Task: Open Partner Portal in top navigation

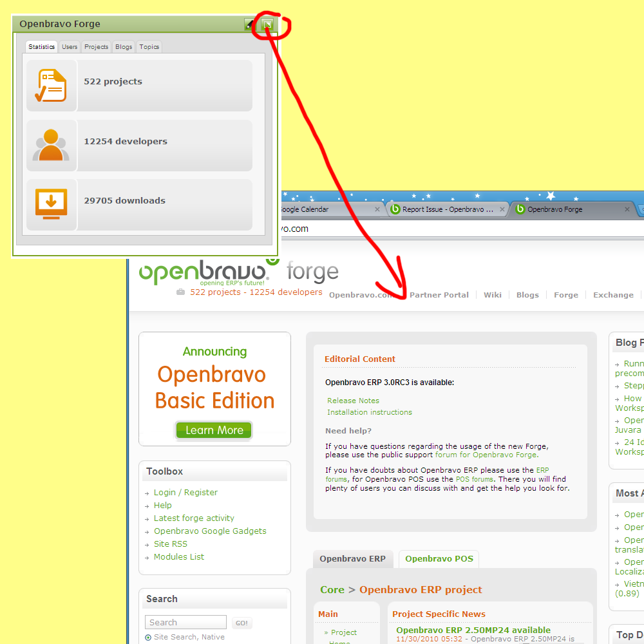Action: pos(439,295)
